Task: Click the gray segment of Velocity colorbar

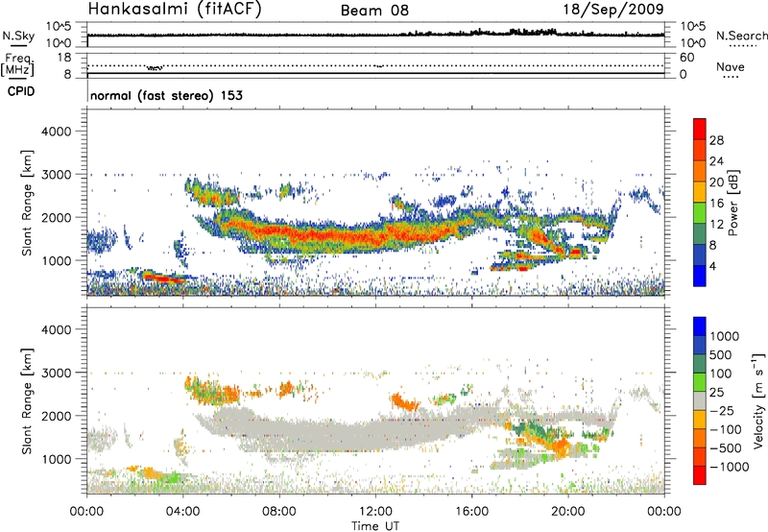Action: [x=700, y=400]
